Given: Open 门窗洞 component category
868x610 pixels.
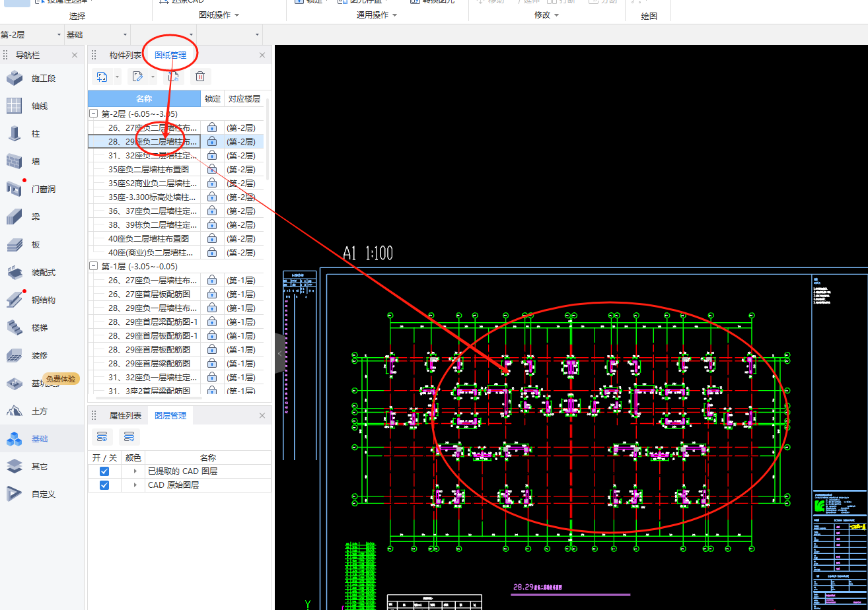Looking at the screenshot, I should [43, 189].
